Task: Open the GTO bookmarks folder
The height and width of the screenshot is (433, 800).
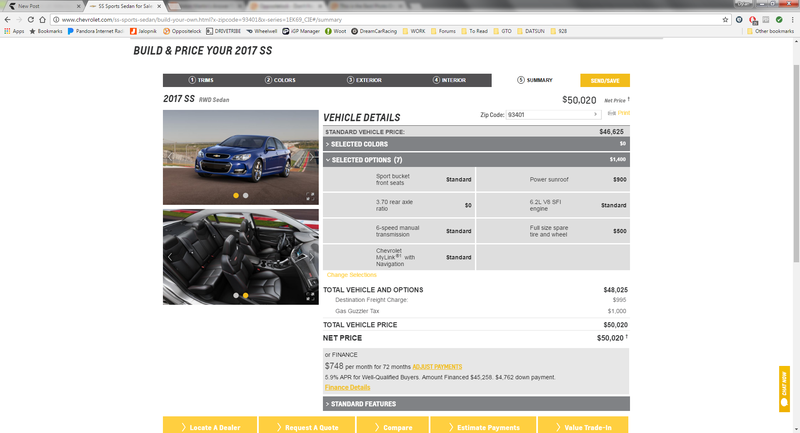Action: click(502, 31)
